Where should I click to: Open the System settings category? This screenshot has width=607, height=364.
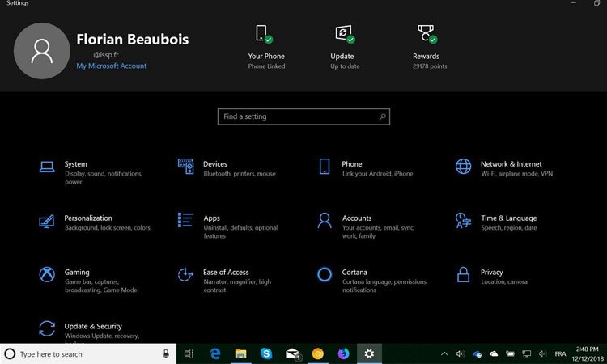tap(75, 164)
